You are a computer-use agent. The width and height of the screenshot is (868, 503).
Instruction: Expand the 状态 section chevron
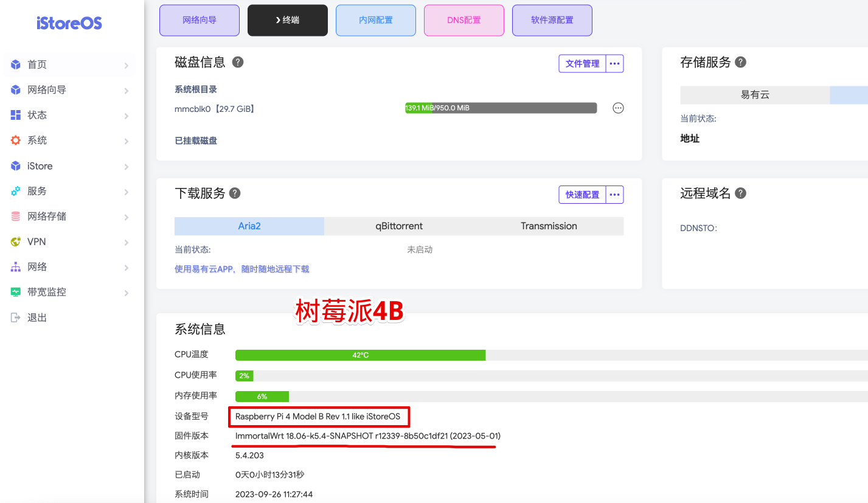click(x=126, y=114)
